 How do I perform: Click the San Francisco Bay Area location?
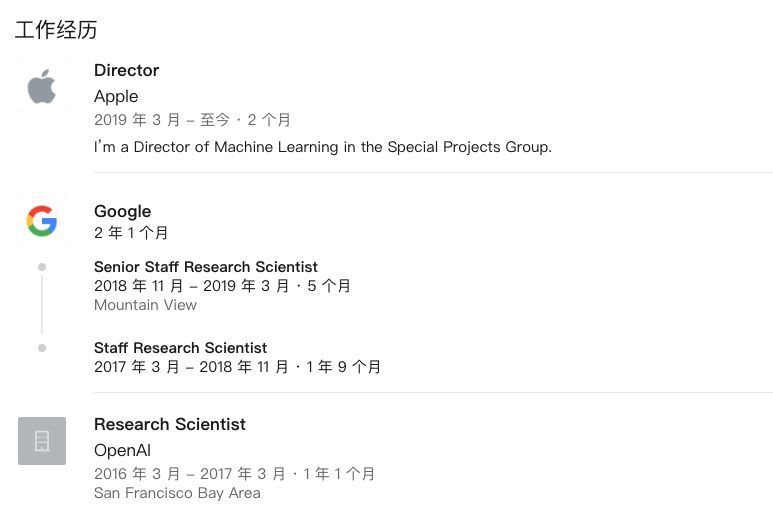coord(177,493)
